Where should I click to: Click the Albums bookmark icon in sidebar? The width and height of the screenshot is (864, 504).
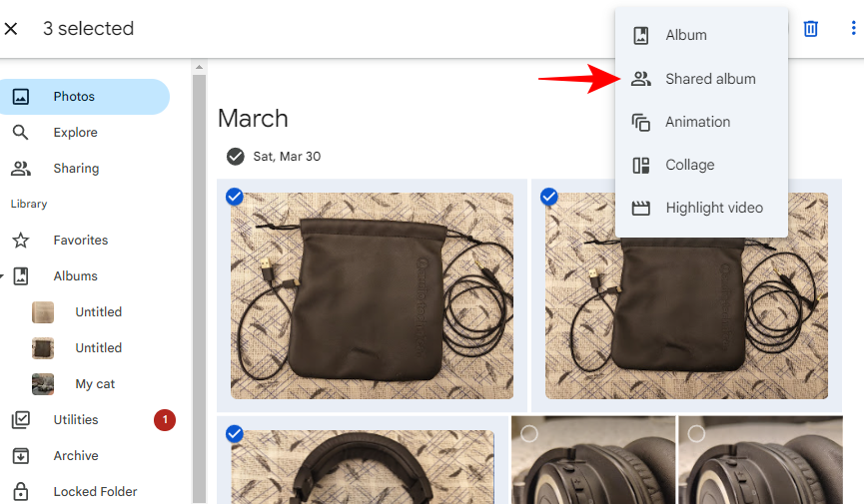pos(21,276)
